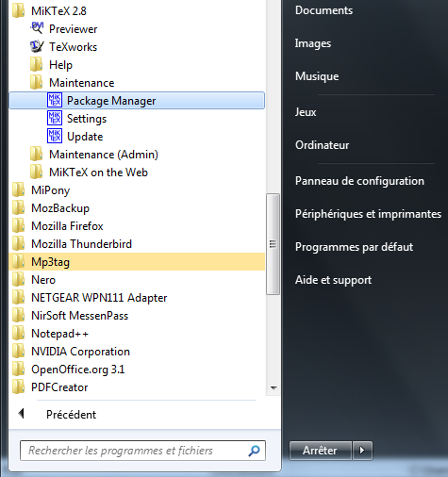This screenshot has height=477, width=448.
Task: Click the MiKTeX 2.8 folder icon
Action: coord(19,10)
